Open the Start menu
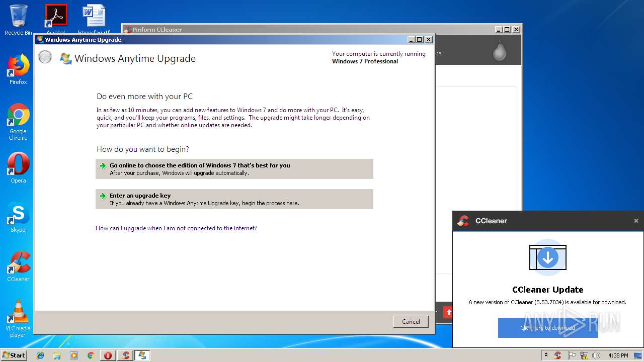The image size is (644, 362). [x=14, y=355]
